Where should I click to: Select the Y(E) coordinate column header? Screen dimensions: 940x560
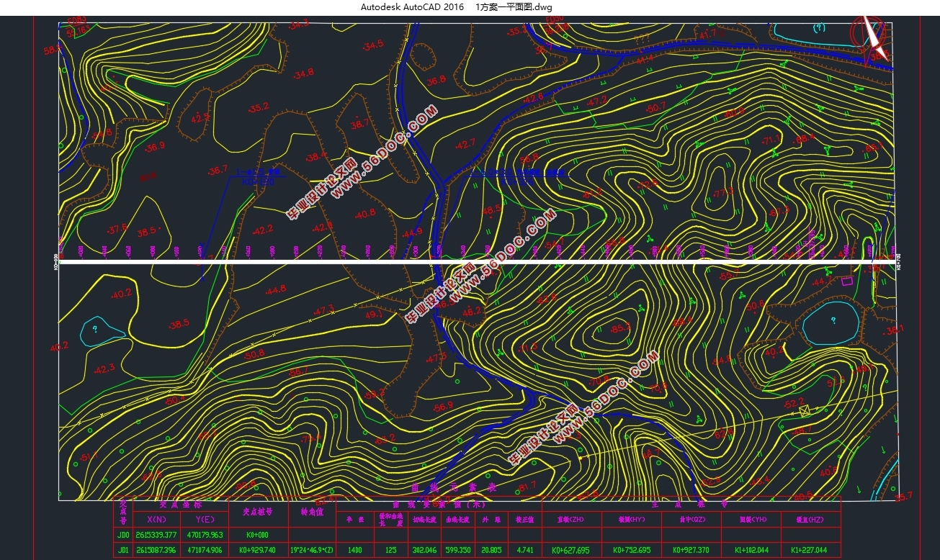[x=205, y=518]
